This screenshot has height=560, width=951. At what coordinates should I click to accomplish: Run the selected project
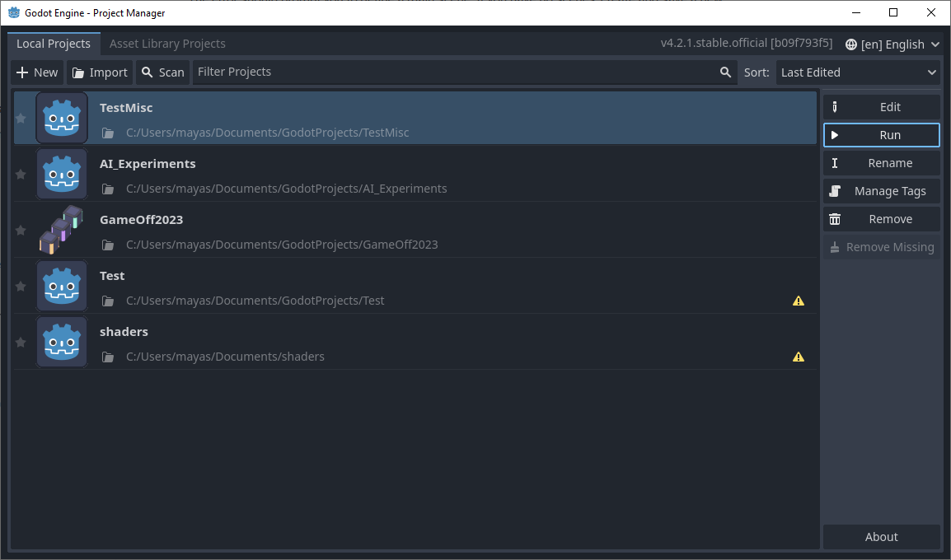pyautogui.click(x=881, y=135)
